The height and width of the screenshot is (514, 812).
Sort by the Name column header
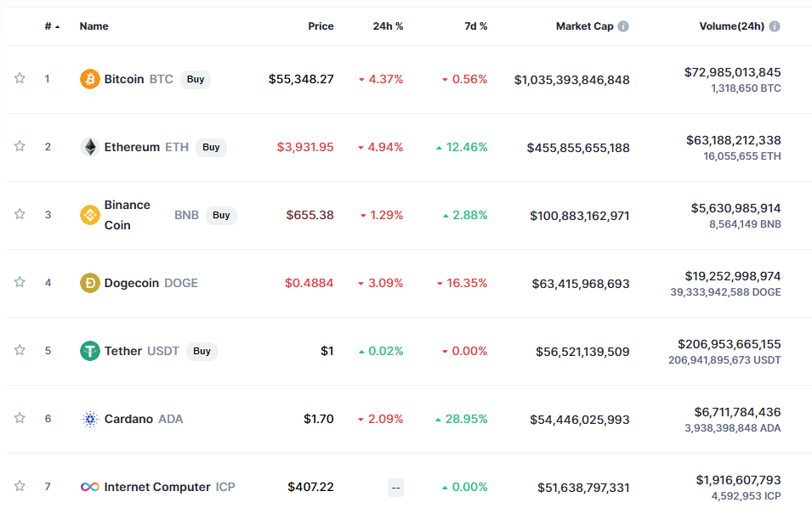pos(94,26)
